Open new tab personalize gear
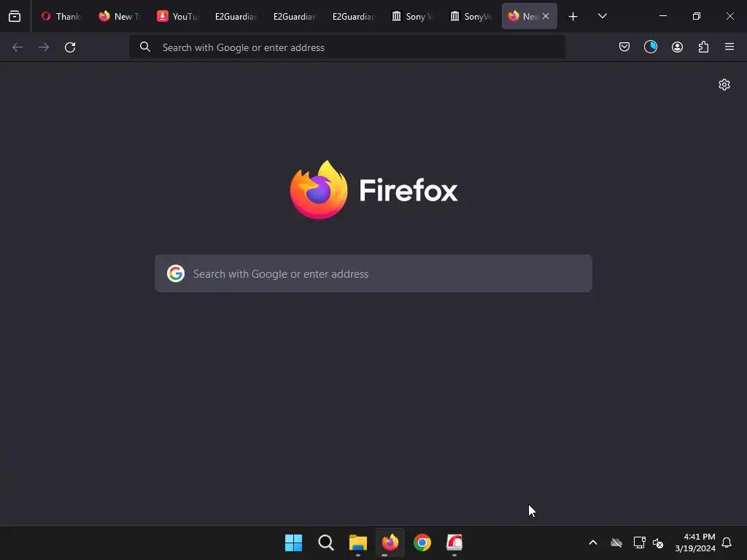The width and height of the screenshot is (747, 560). click(x=724, y=85)
